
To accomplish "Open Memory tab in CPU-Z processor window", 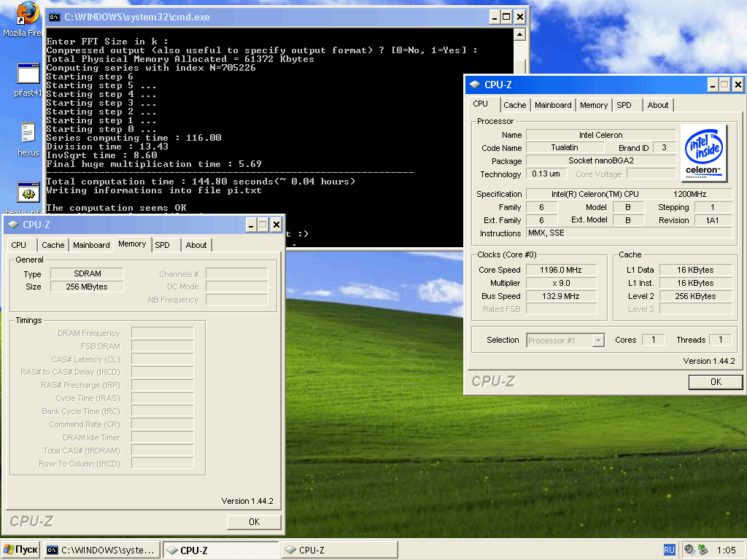I will click(x=594, y=105).
